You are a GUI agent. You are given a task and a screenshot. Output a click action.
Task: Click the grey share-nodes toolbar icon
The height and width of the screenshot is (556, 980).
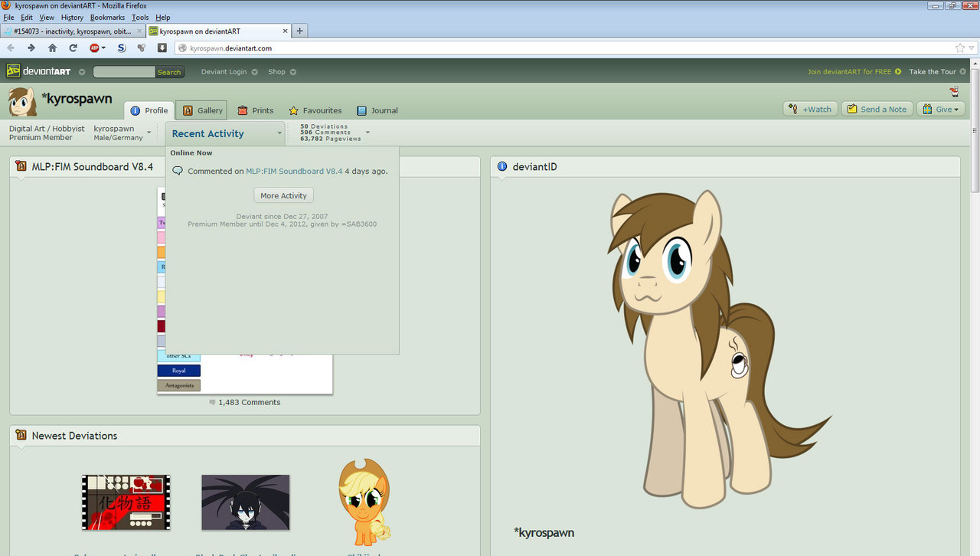[142, 47]
